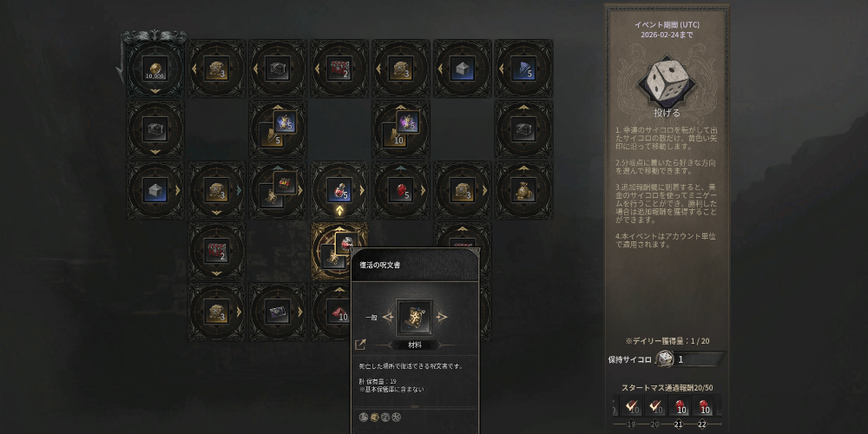Click left arrow beside 一般 grade
This screenshot has width=868, height=434.
(387, 317)
